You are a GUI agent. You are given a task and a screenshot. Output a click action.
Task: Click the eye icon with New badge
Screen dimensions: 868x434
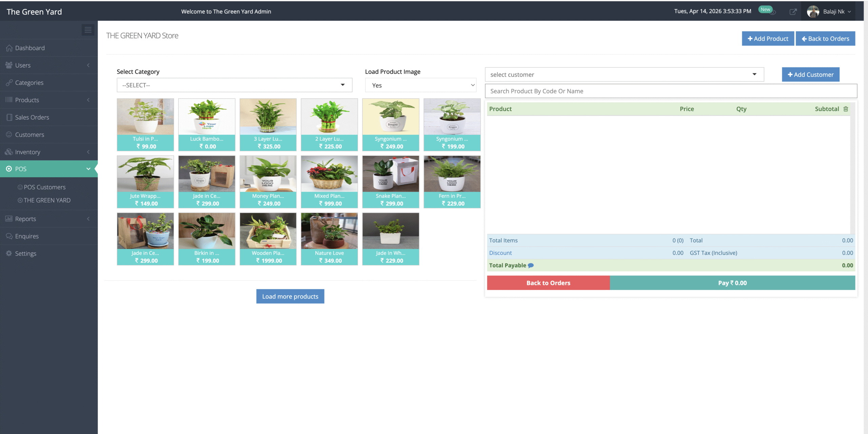tap(773, 13)
